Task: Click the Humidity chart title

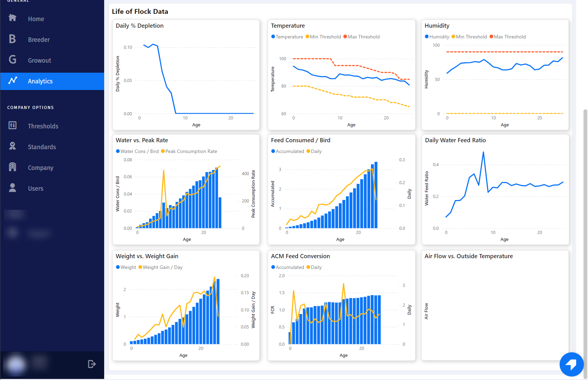Action: coord(437,26)
